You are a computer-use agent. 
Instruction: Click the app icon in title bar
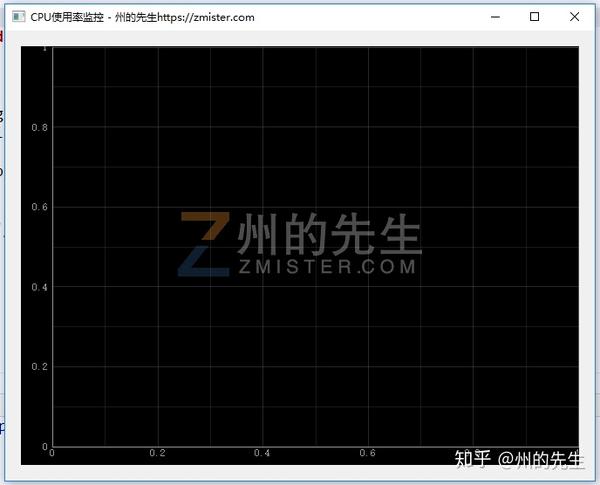[x=18, y=17]
